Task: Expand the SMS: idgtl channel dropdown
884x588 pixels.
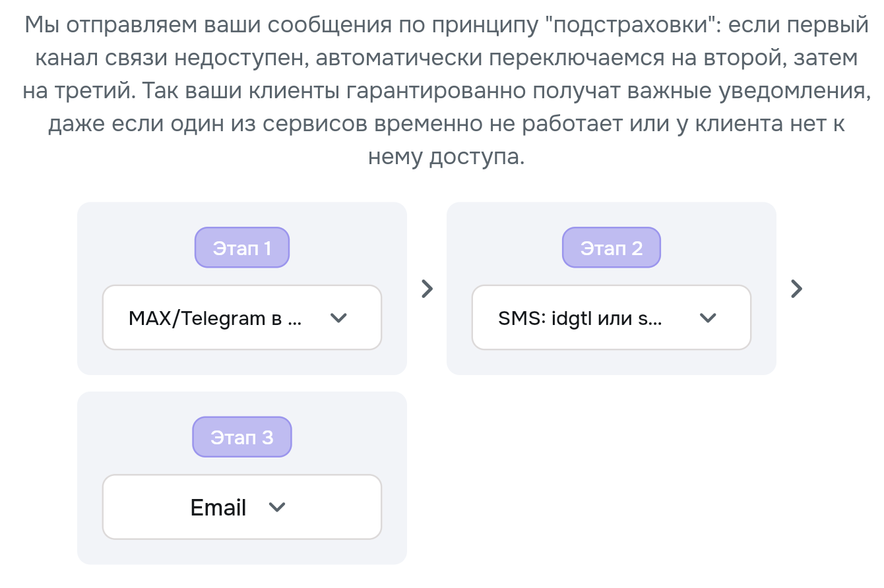Action: point(612,318)
